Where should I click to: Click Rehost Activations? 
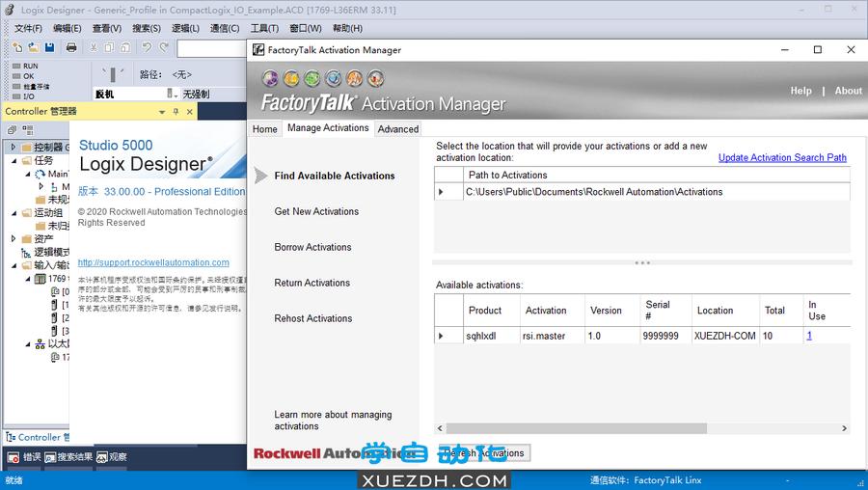point(312,318)
